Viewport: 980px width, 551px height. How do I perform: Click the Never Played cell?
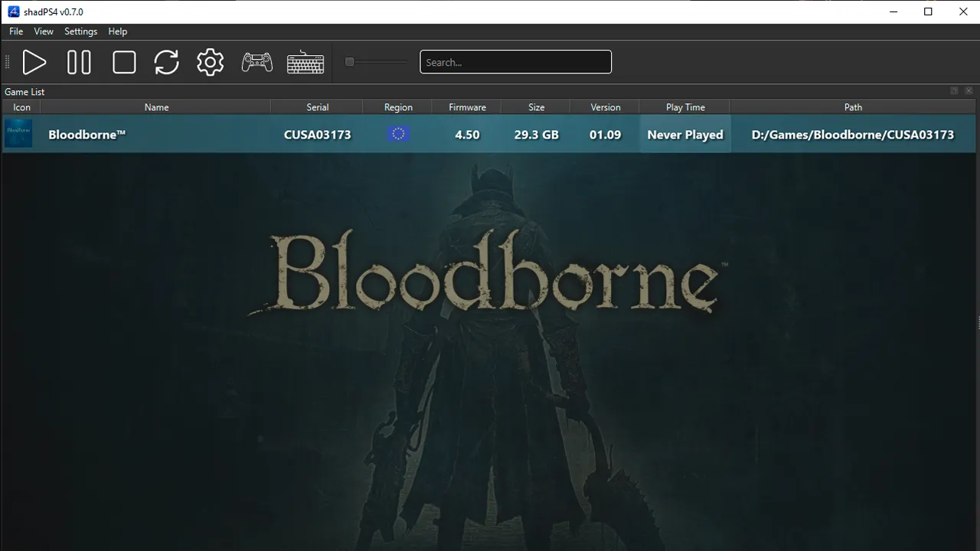pos(685,135)
